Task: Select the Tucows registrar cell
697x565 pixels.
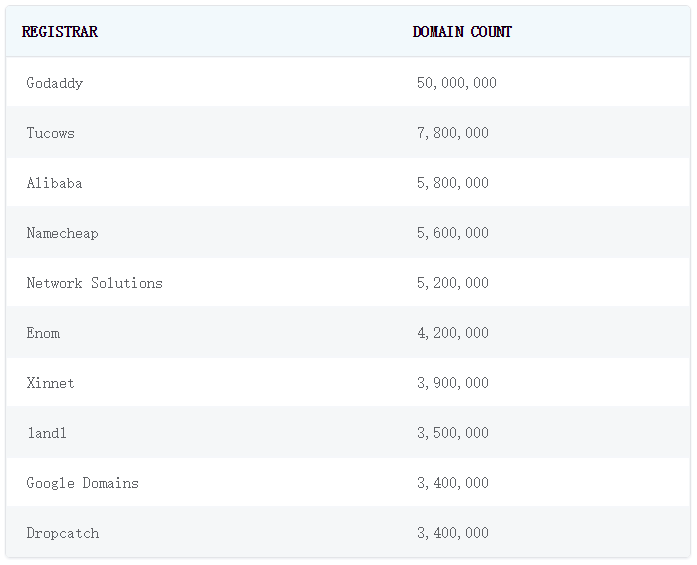Action: click(51, 133)
